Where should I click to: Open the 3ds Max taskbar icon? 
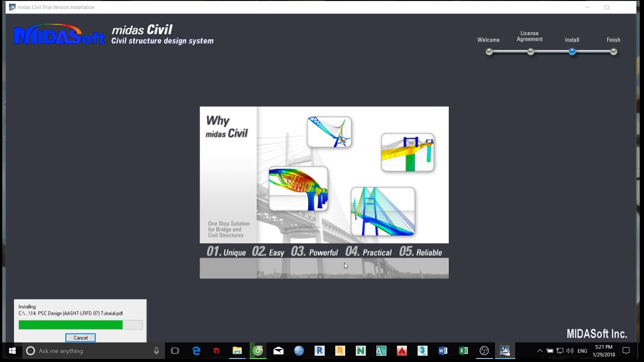[422, 351]
